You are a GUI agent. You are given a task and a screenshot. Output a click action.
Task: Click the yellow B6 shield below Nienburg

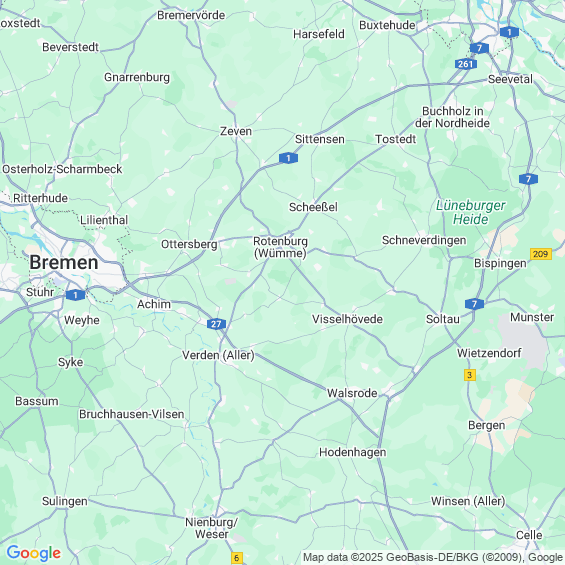pos(237,558)
